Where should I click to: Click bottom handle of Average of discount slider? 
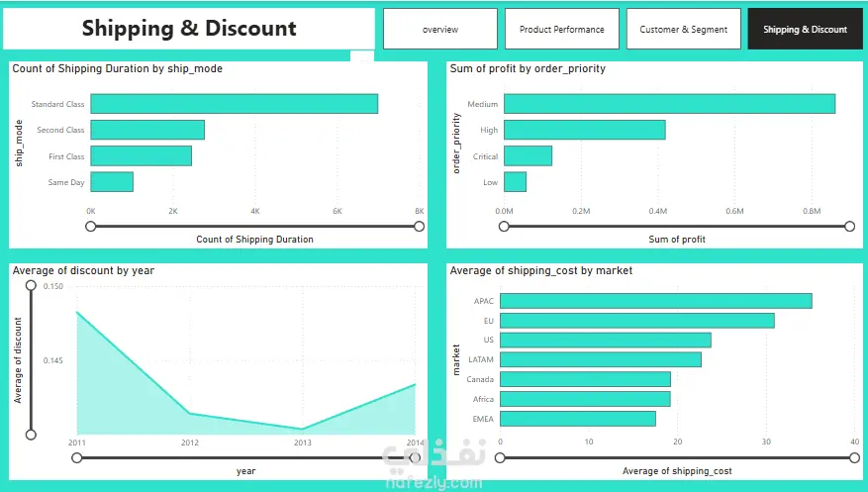[x=31, y=435]
